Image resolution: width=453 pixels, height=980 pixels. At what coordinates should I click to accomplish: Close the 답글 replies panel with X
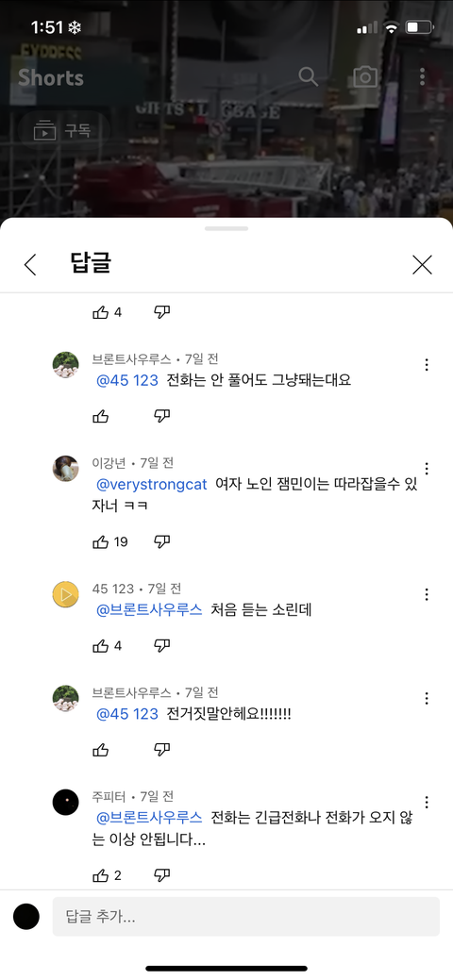point(423,265)
